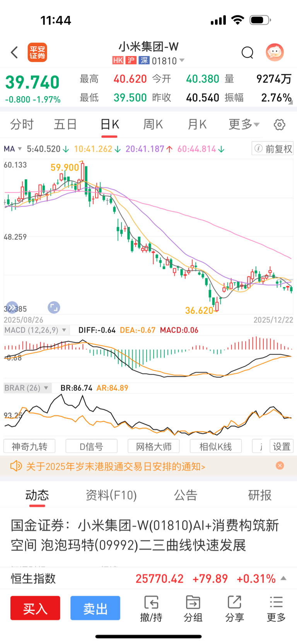Open chart settings gear icon
The width and height of the screenshot is (297, 644).
(280, 125)
